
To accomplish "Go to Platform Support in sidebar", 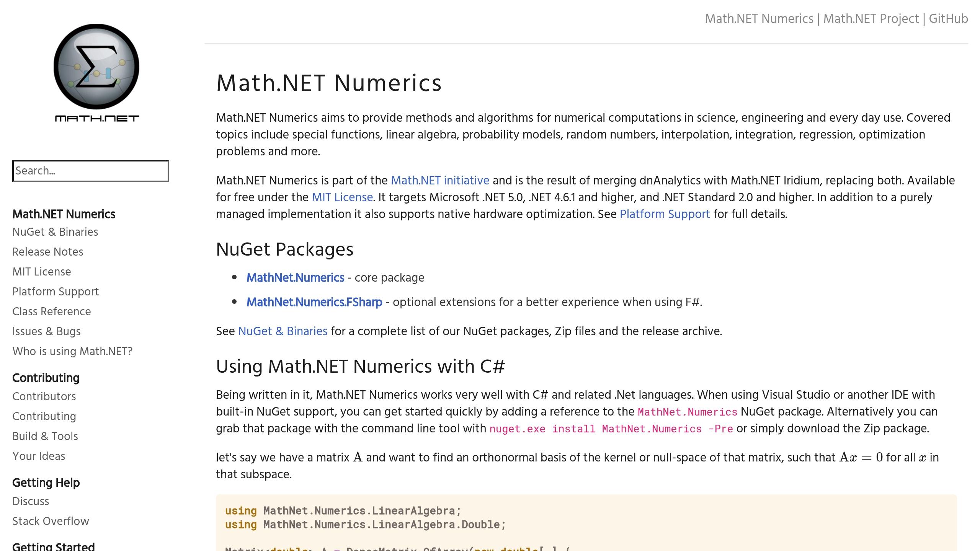I will 56,292.
